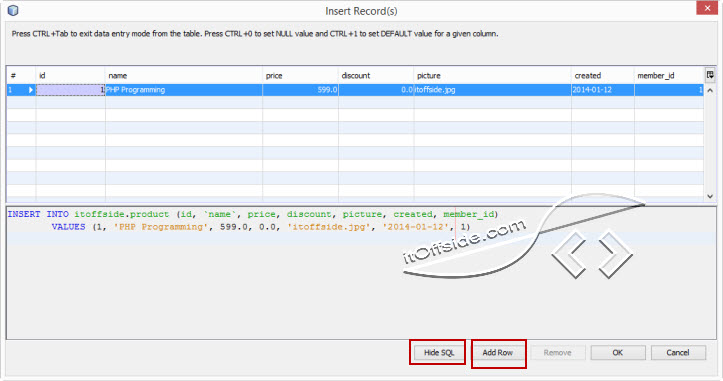Select the created cell 2014-01-12

pos(603,89)
